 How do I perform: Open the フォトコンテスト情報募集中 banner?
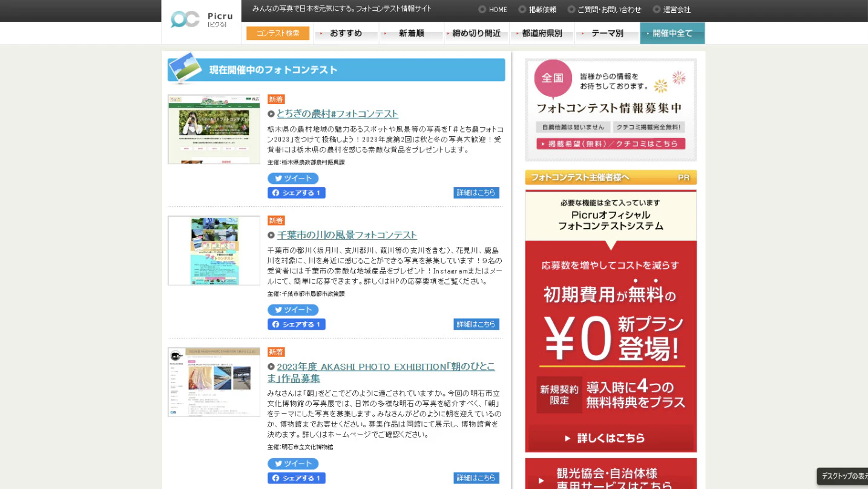[x=611, y=110]
